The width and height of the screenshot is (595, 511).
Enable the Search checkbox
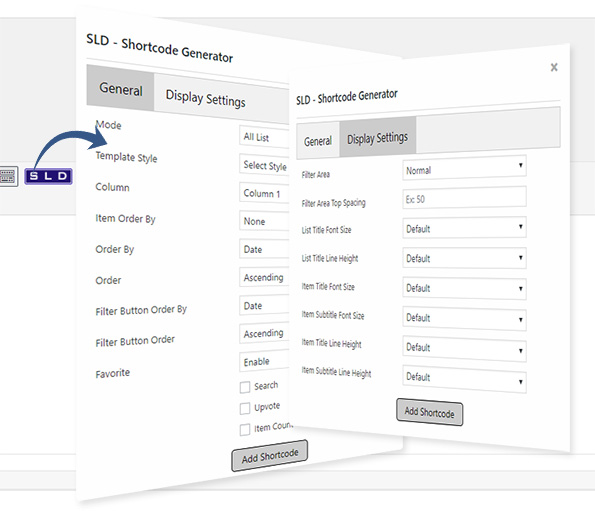245,387
